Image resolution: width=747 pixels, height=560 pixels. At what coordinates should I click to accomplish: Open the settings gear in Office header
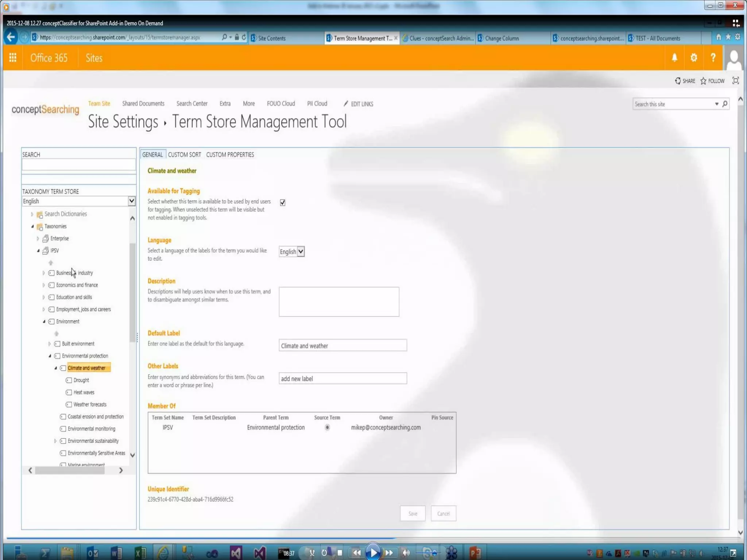click(x=693, y=58)
